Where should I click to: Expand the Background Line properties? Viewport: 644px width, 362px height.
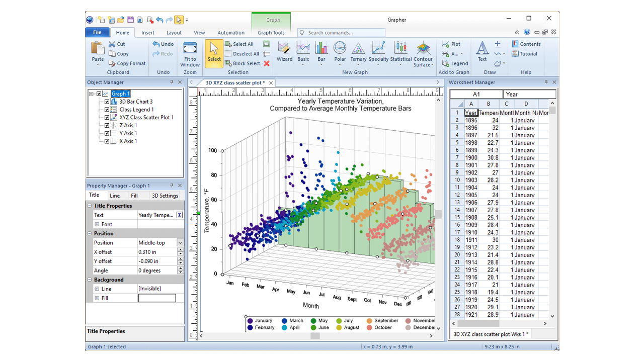97,289
